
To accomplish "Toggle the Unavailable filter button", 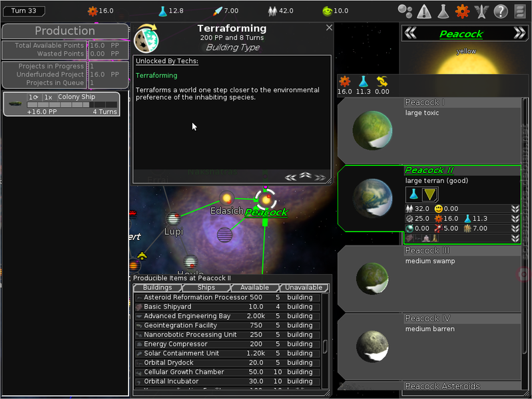I will tap(304, 288).
